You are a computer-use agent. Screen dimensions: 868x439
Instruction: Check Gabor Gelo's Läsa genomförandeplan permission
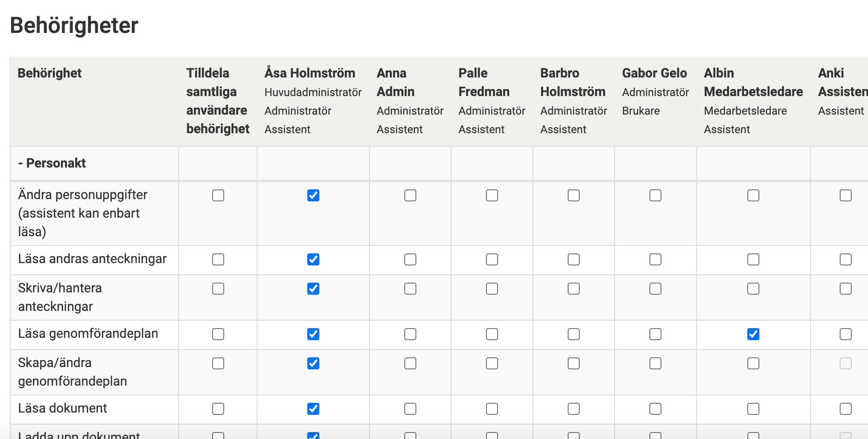(655, 334)
